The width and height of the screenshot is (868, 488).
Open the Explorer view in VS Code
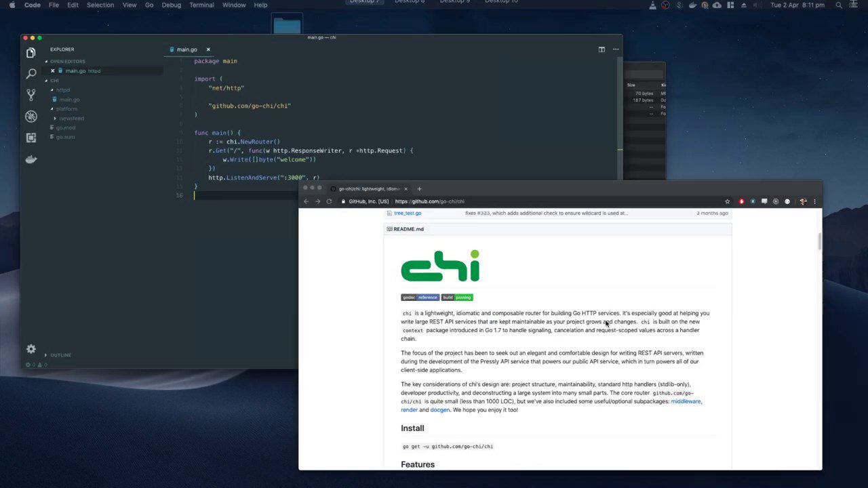(31, 53)
